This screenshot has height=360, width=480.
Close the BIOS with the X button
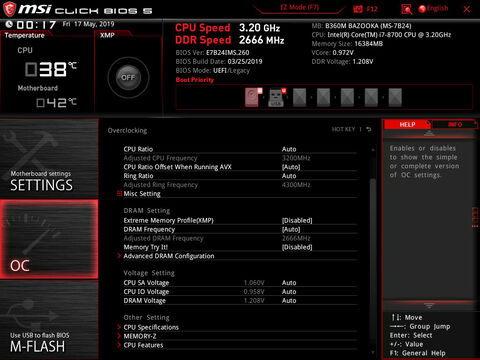466,9
